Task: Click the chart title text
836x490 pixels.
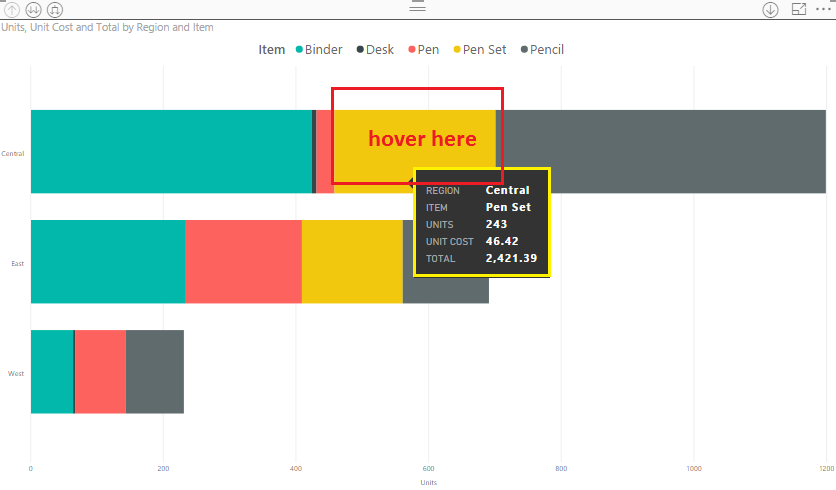Action: point(107,27)
